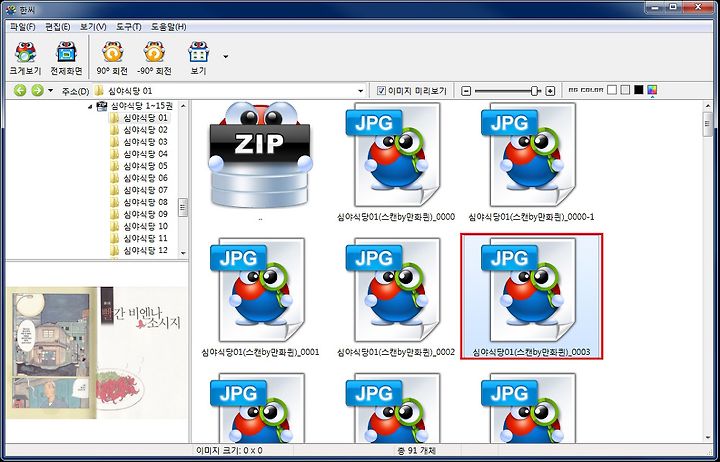Open the 도움말(H) menu

pyautogui.click(x=169, y=27)
